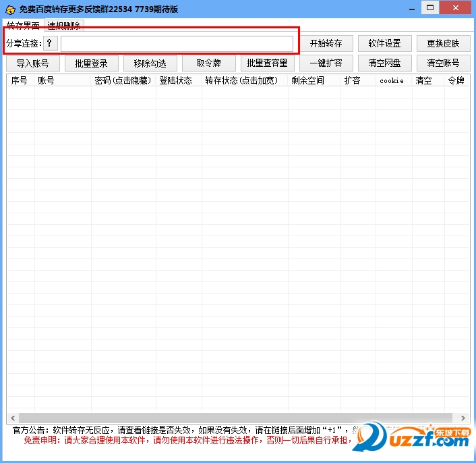Click 导入账号 to import accounts

coord(33,63)
